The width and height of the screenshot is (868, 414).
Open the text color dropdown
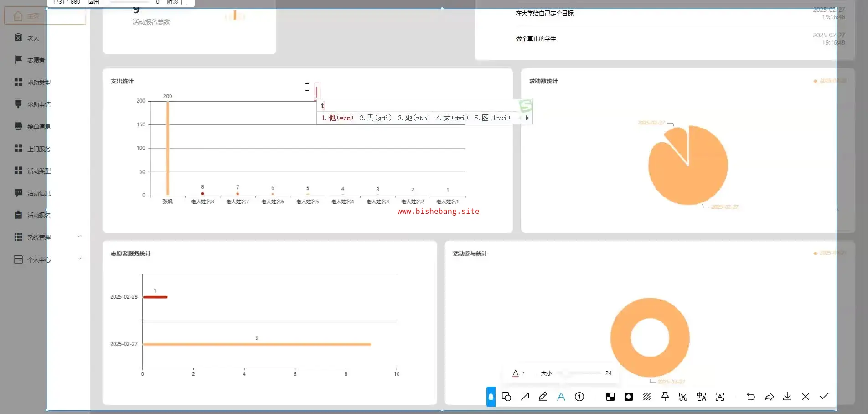(518, 373)
